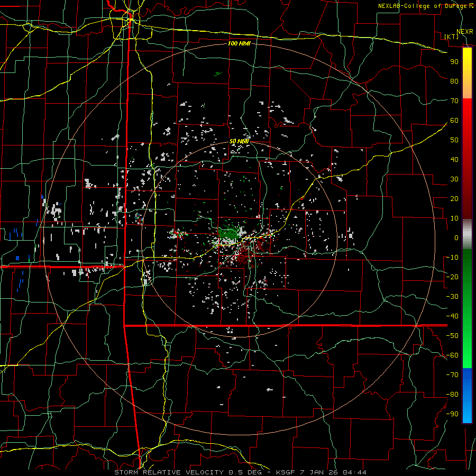
Task: Click the 0 value on the velocity scale
Action: tap(456, 237)
